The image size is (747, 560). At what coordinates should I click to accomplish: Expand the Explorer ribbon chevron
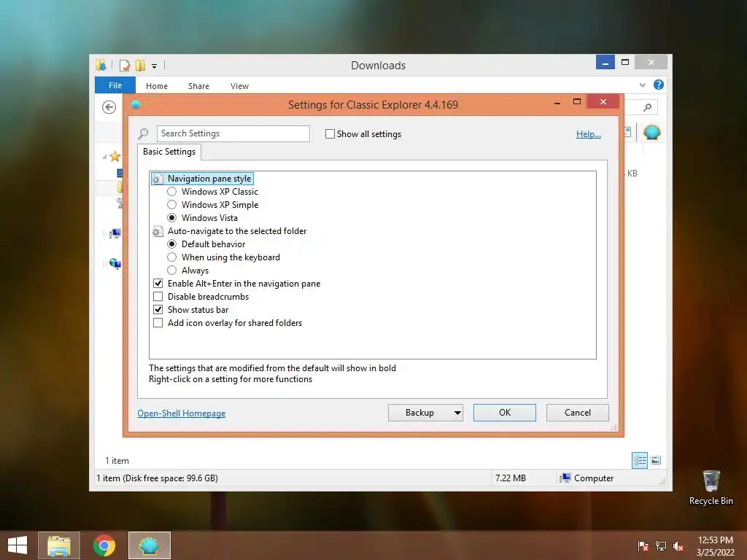[x=642, y=85]
